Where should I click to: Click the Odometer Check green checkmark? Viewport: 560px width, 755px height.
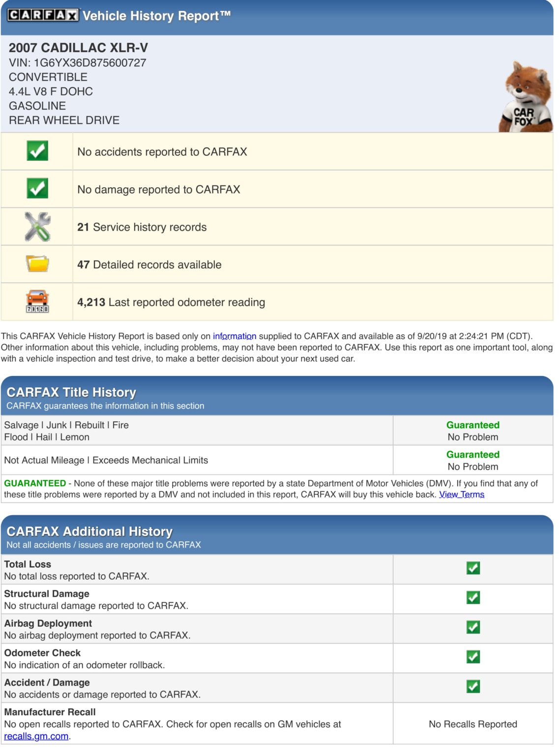click(x=473, y=657)
